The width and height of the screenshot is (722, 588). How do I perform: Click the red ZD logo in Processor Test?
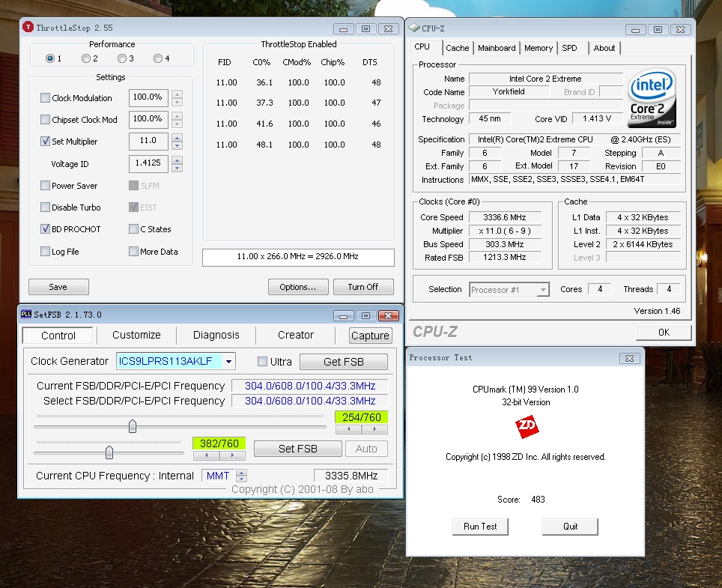pyautogui.click(x=527, y=427)
